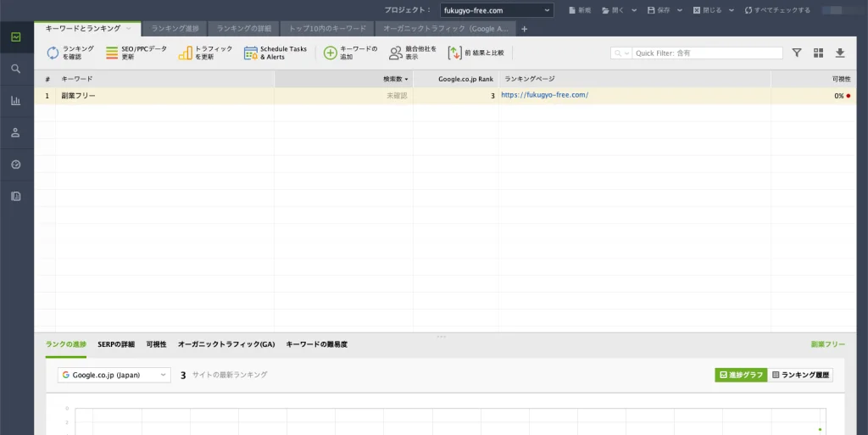Image resolution: width=868 pixels, height=435 pixels.
Task: Open the person icon sidebar module
Action: click(16, 132)
